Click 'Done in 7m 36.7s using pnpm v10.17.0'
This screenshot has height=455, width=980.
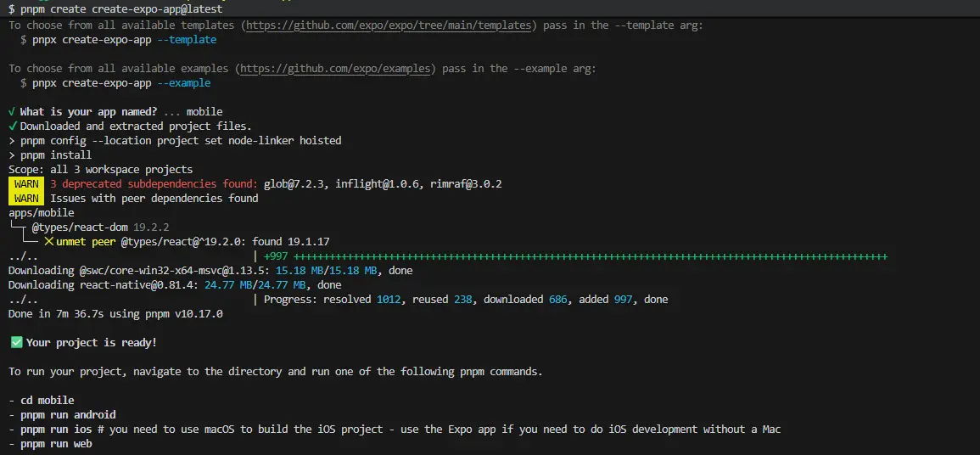115,314
